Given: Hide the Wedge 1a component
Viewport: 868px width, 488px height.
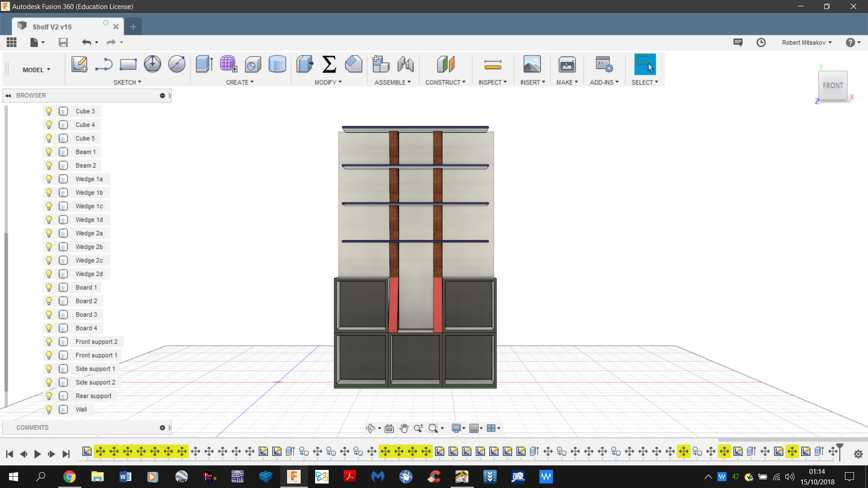Looking at the screenshot, I should (49, 179).
